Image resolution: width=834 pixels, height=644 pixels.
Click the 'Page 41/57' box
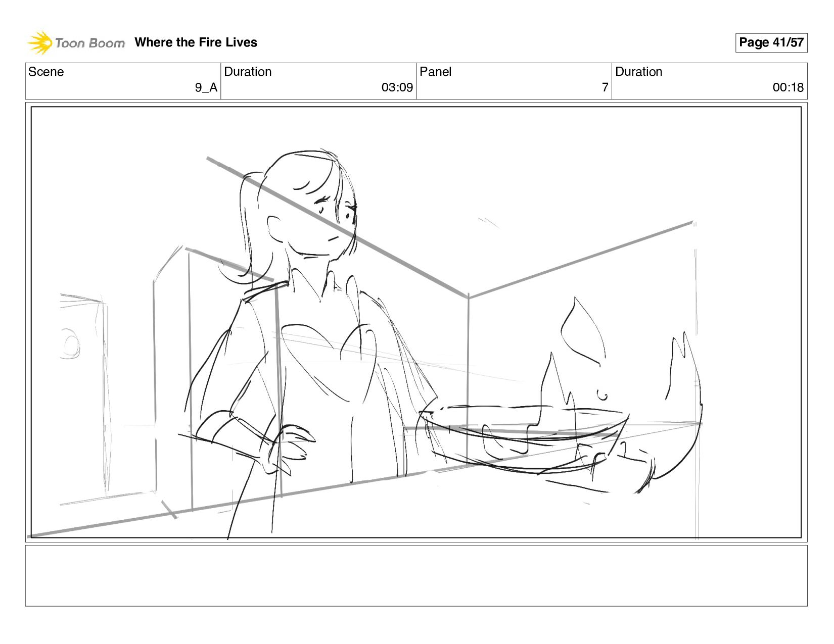tap(771, 42)
